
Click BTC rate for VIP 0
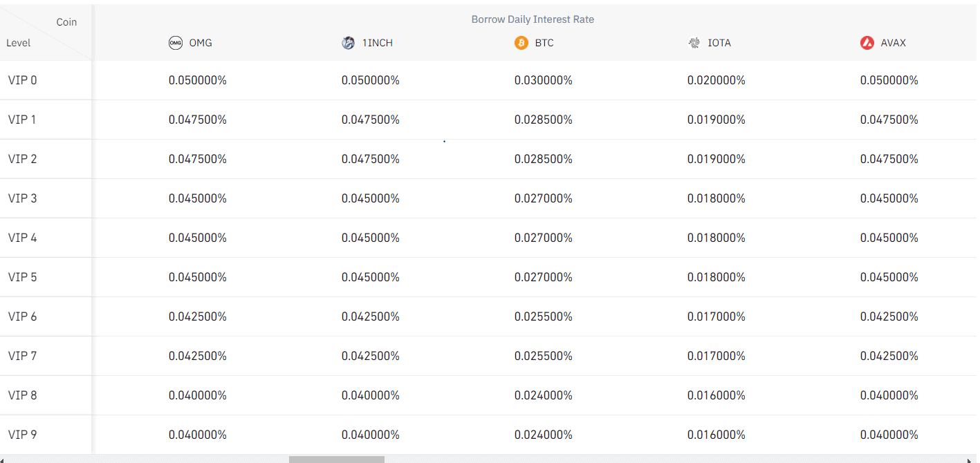[x=543, y=80]
